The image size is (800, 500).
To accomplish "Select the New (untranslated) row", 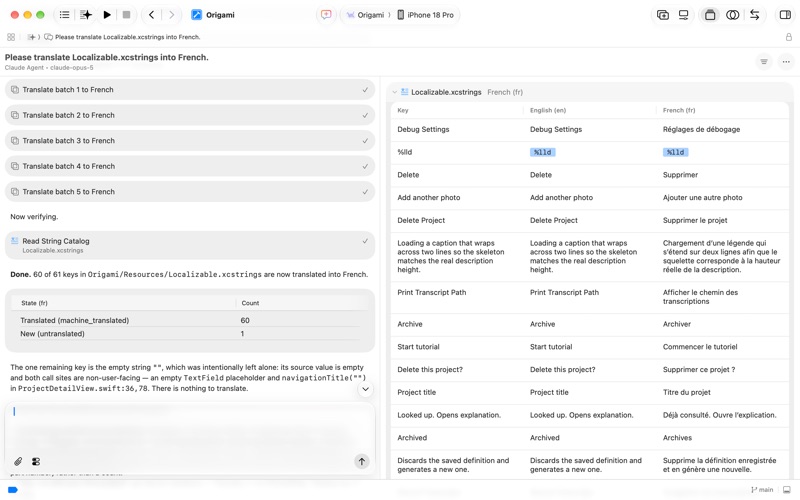I will tap(190, 333).
